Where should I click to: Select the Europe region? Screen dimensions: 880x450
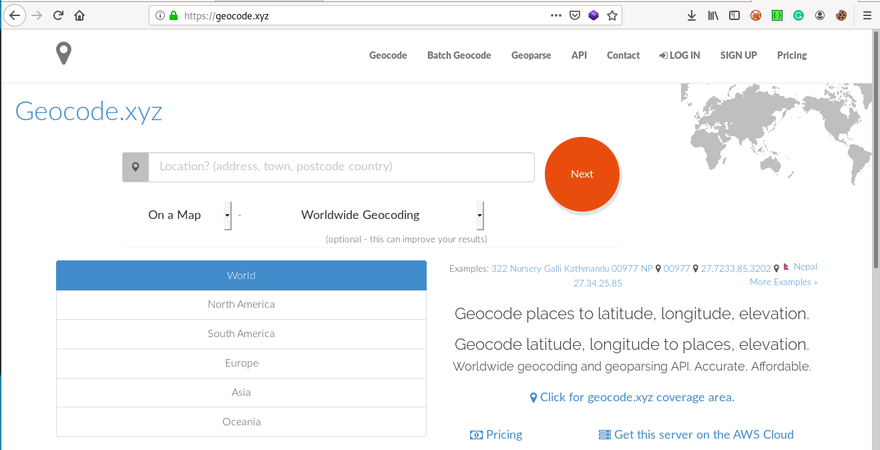pyautogui.click(x=241, y=363)
